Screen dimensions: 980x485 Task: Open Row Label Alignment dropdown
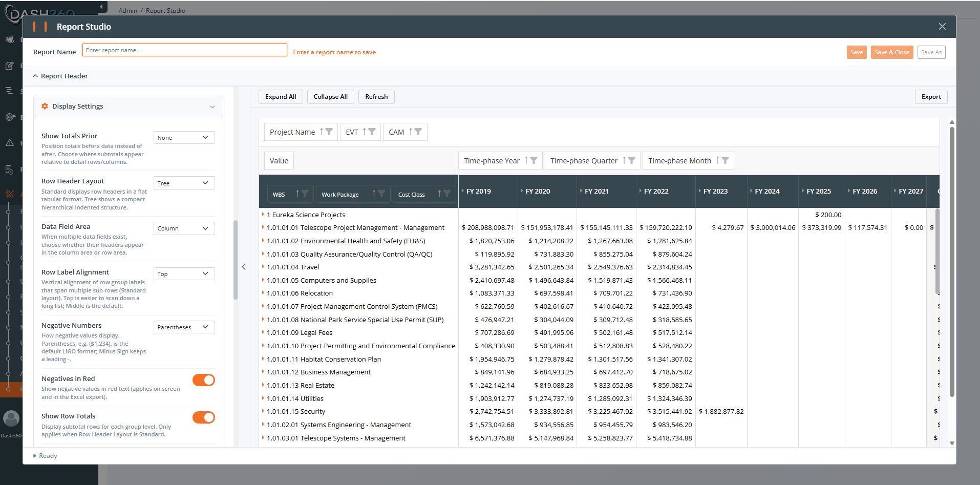click(x=184, y=274)
